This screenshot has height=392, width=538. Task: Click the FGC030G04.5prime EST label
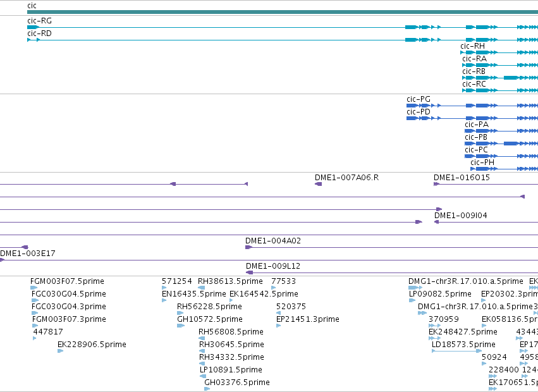69,294
